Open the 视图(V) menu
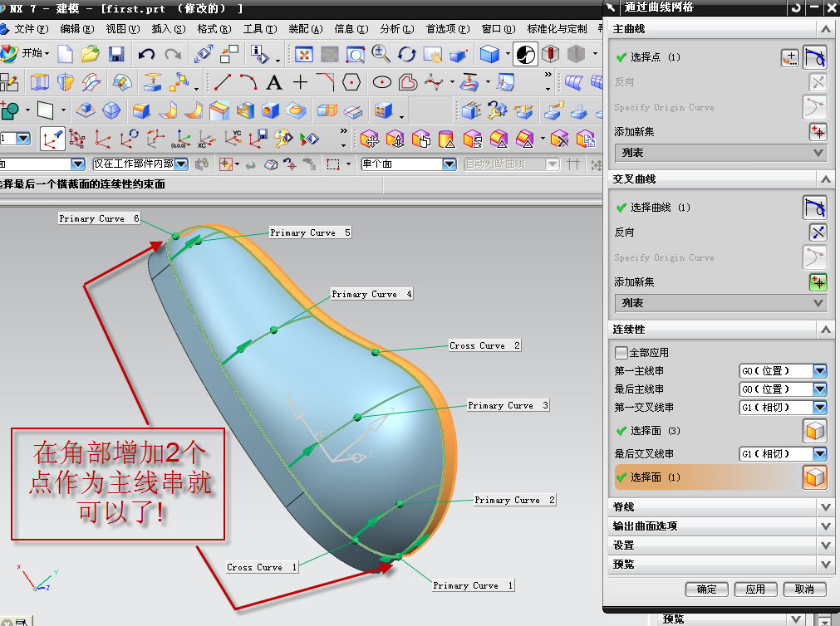 tap(123, 29)
